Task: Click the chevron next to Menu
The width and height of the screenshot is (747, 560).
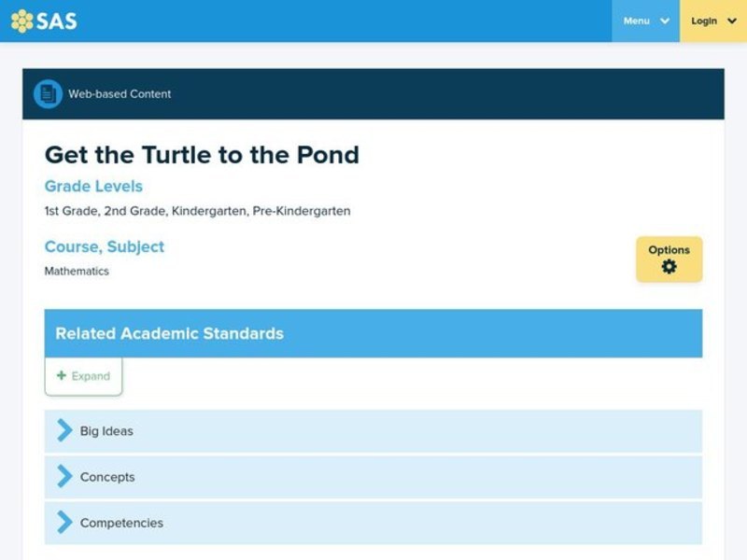Action: coord(663,21)
